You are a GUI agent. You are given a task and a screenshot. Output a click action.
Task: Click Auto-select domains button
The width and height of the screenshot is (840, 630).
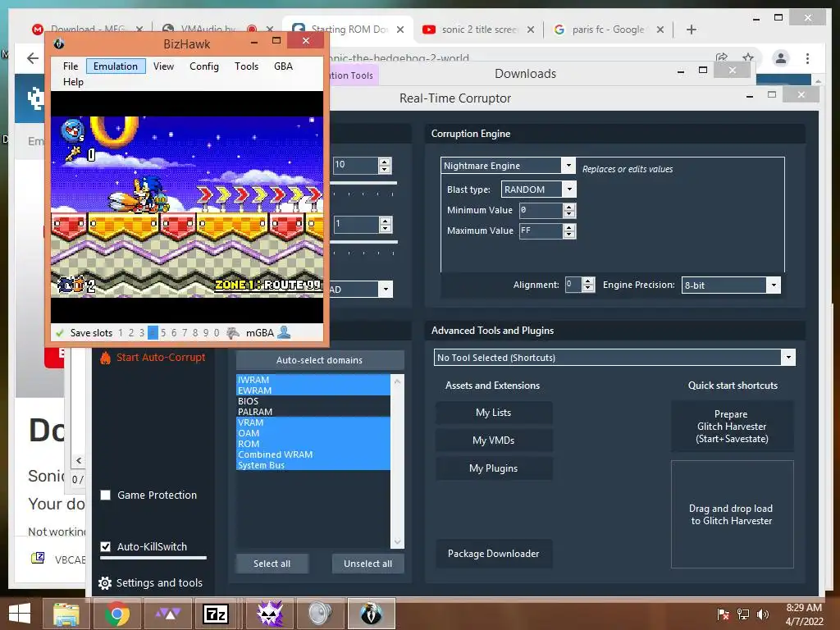[x=320, y=360]
